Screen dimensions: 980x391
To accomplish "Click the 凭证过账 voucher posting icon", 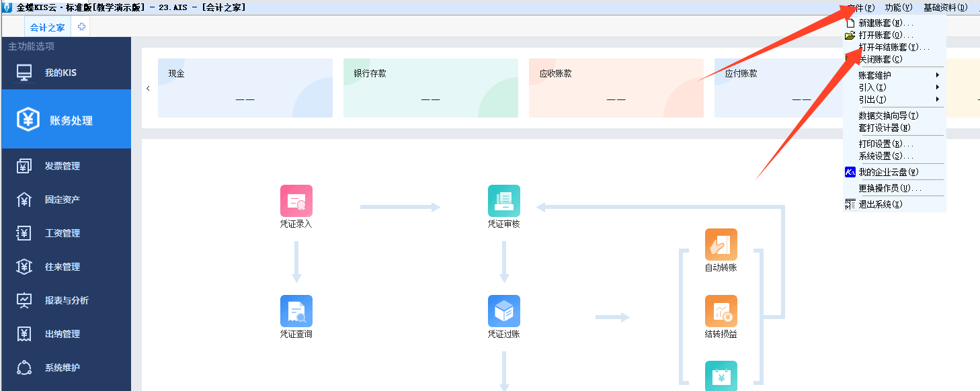I will 503,311.
